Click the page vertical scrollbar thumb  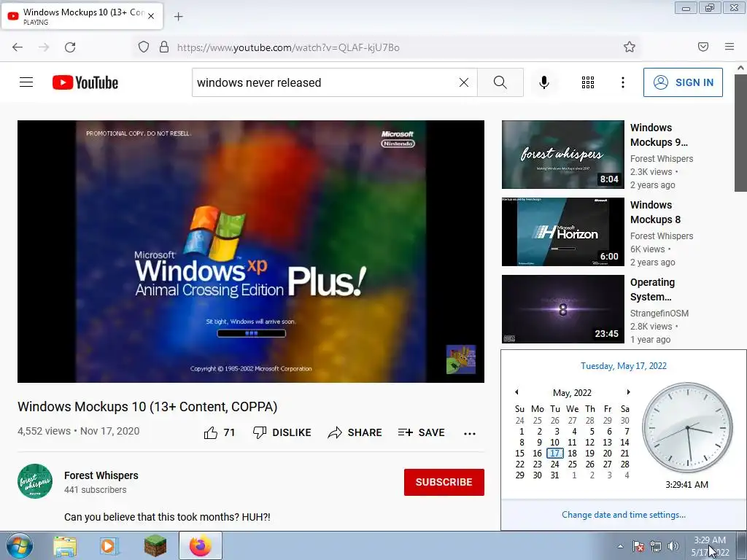740,133
